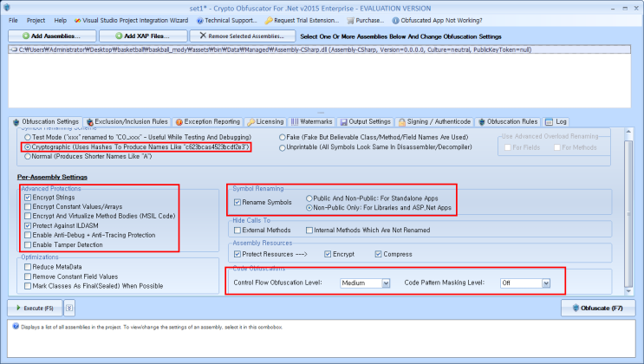
Task: Open the Project menu
Action: [x=36, y=19]
